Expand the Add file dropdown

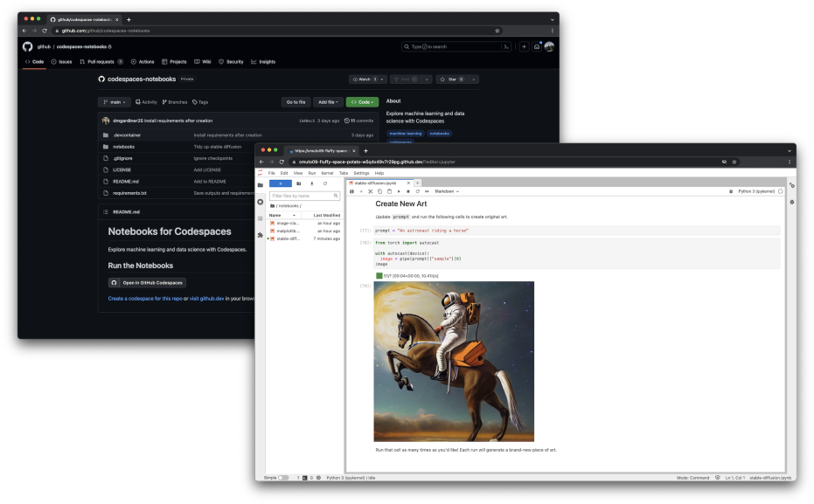coord(325,101)
